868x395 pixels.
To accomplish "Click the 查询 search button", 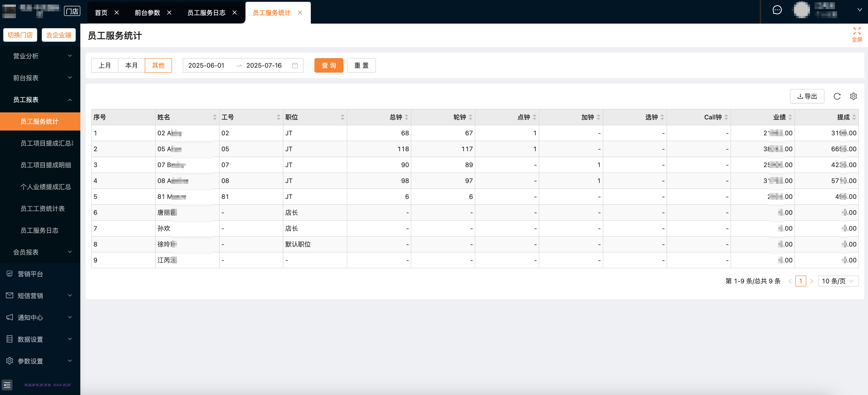I will coord(329,65).
